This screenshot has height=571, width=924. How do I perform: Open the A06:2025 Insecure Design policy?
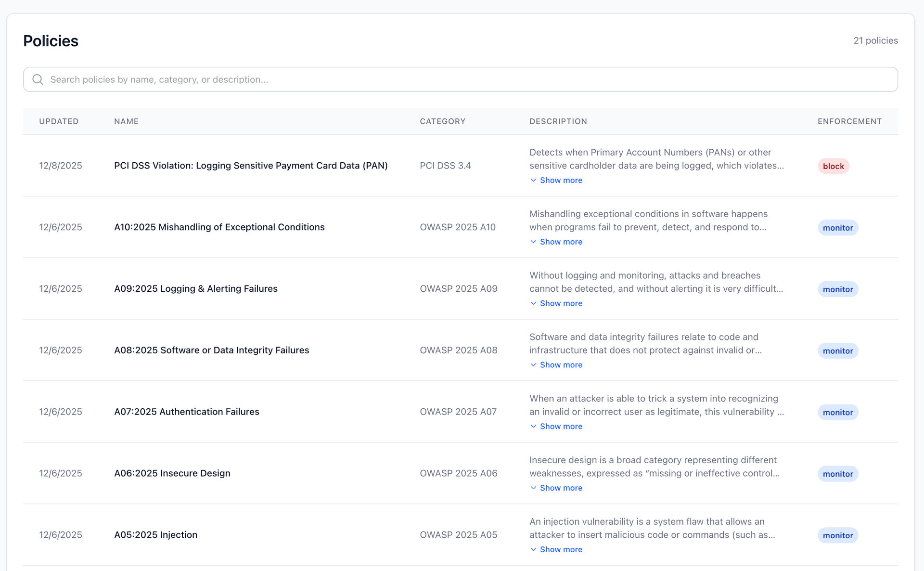click(x=172, y=473)
